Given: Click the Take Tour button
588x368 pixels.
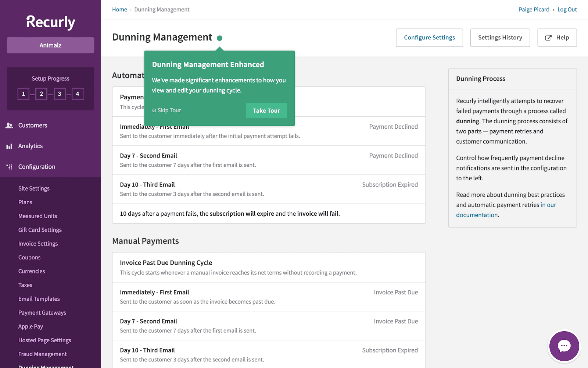Looking at the screenshot, I should (266, 110).
